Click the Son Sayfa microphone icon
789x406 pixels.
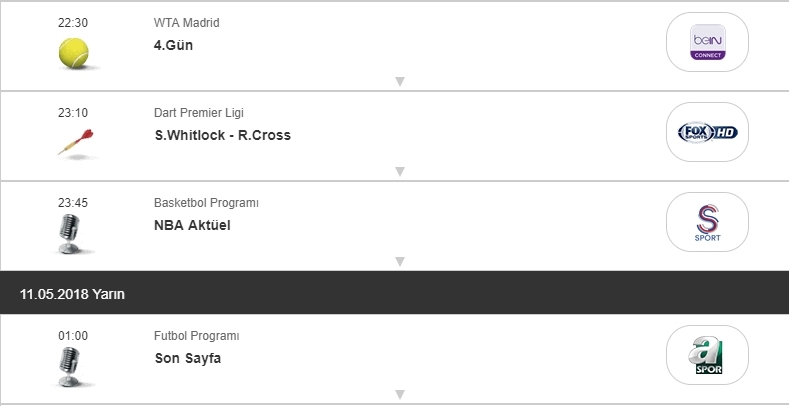coord(71,367)
